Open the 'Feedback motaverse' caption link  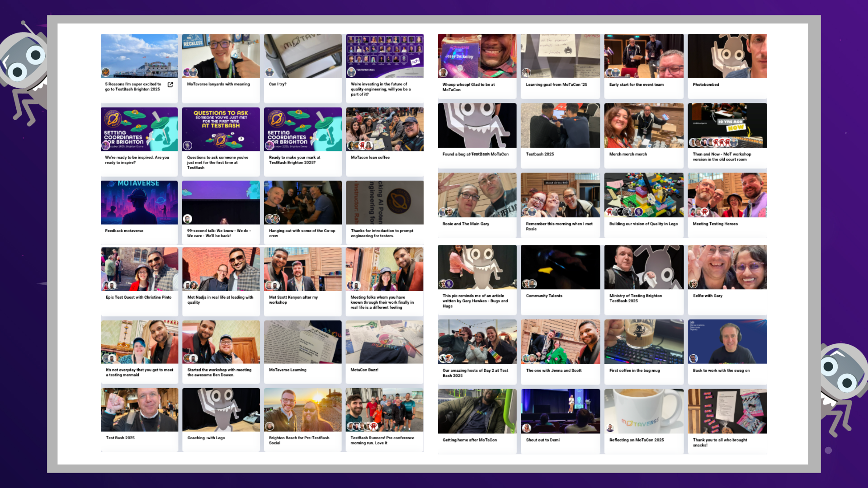pyautogui.click(x=124, y=230)
